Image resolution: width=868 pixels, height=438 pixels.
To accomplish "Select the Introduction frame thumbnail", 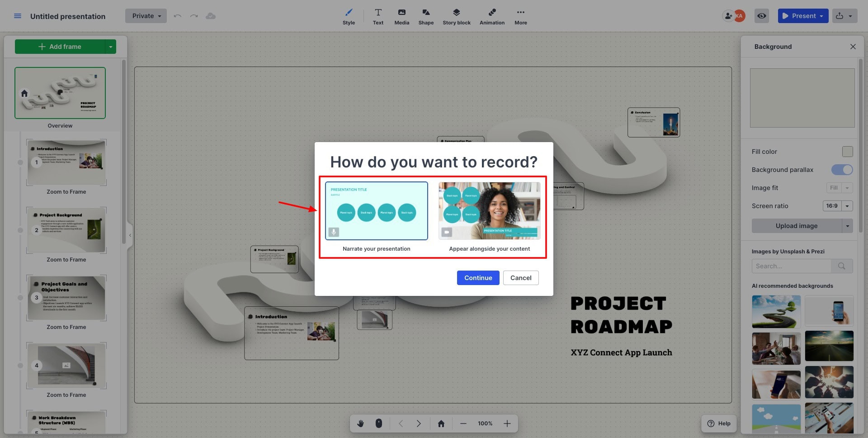I will tap(66, 162).
